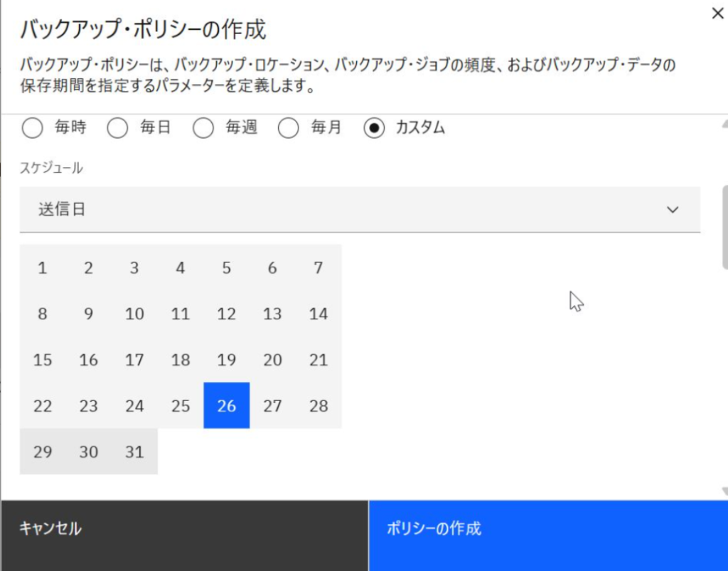Click the ポリシーの作成 button
728x571 pixels.
click(x=548, y=535)
